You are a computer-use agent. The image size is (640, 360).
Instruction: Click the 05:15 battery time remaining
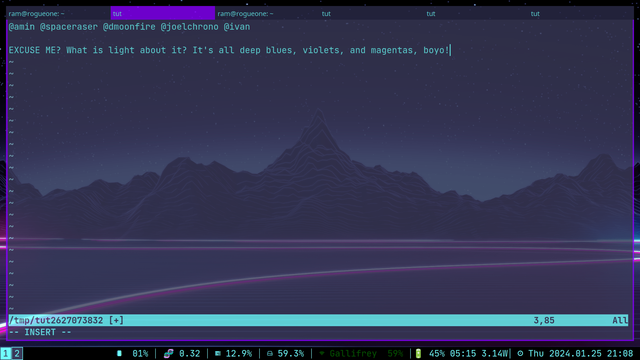coord(463,353)
